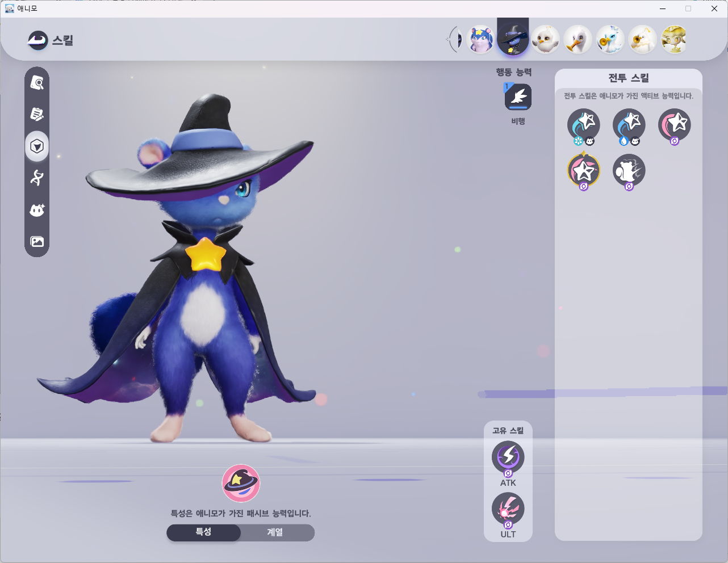Viewport: 728px width, 563px height.
Task: Click the ULT unique skill icon
Action: point(508,509)
